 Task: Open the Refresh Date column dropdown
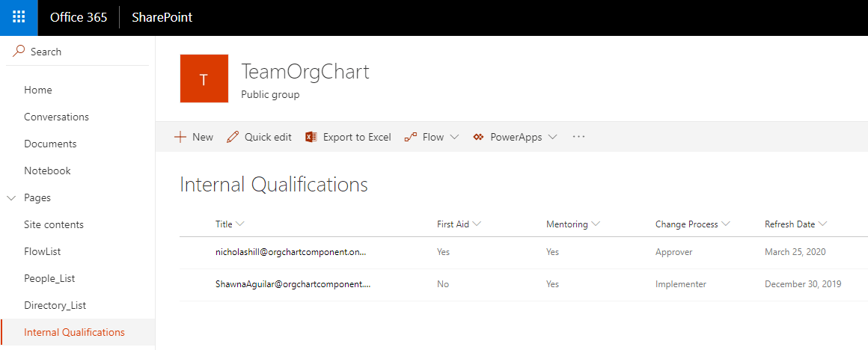pos(823,224)
